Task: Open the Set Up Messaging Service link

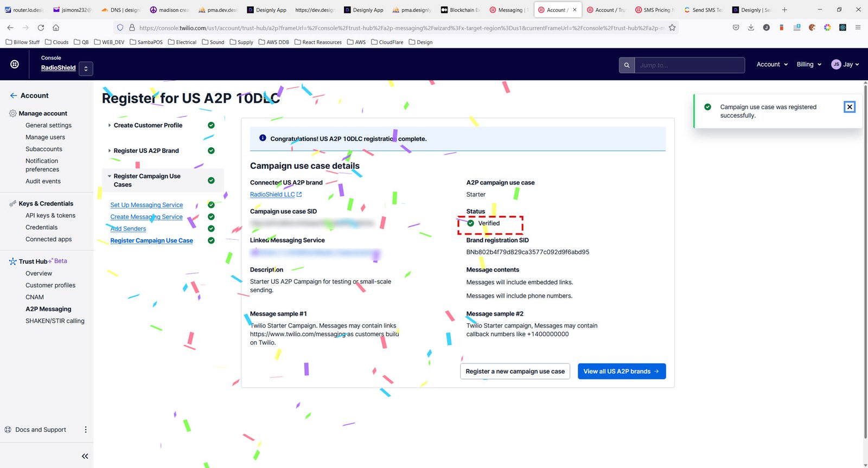Action: coord(146,205)
